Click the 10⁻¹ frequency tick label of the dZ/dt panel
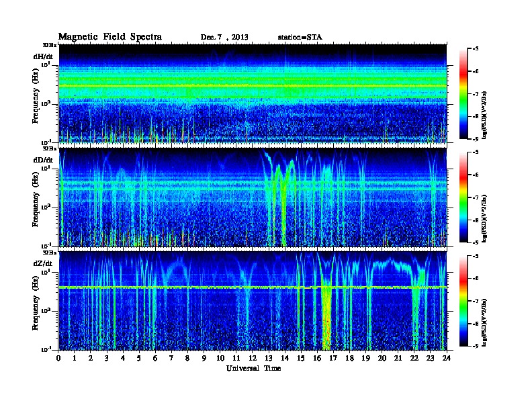Screen dimensions: 532x411 (x=47, y=349)
